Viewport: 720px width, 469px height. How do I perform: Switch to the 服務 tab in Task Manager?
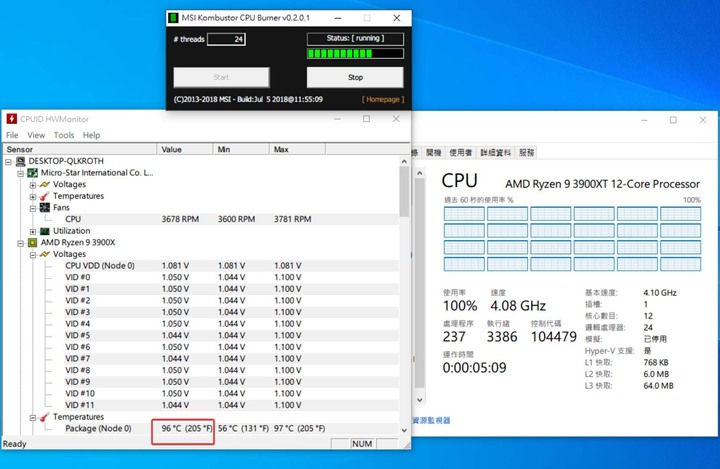pos(527,153)
